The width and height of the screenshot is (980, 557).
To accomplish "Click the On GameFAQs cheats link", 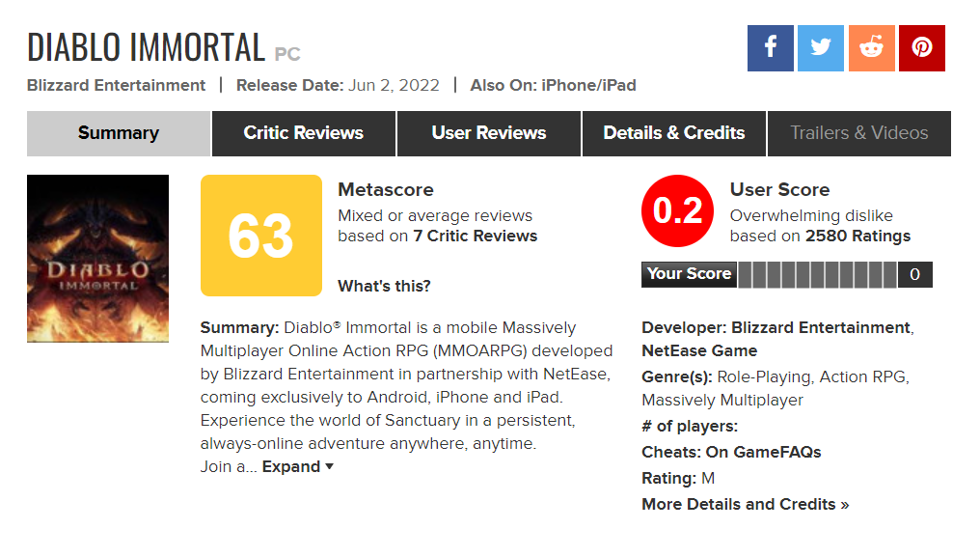I will point(763,452).
